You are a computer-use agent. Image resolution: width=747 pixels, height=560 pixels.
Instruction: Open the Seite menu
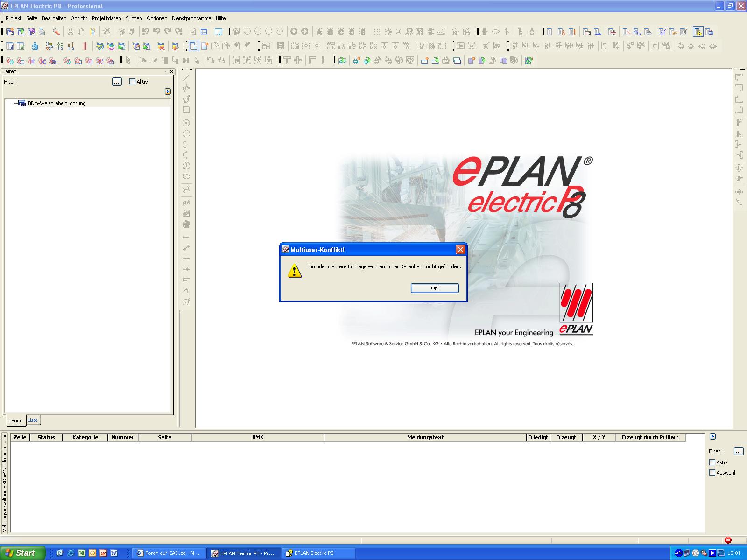(x=32, y=18)
